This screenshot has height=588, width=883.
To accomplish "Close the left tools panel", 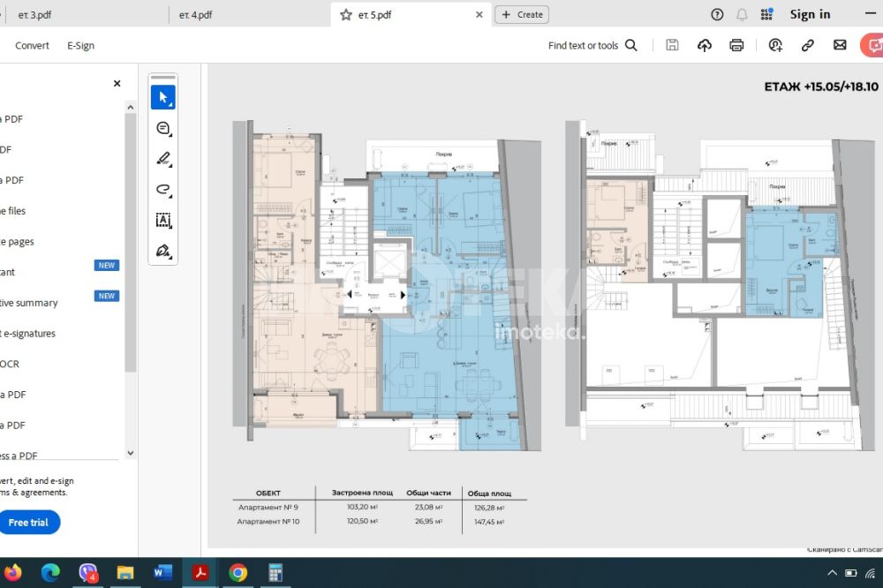I will (117, 84).
